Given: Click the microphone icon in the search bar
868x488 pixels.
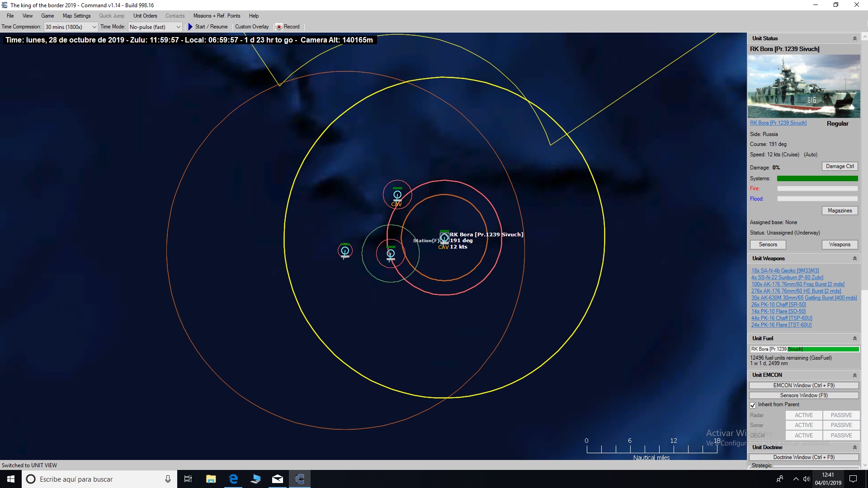Looking at the screenshot, I should (x=168, y=479).
